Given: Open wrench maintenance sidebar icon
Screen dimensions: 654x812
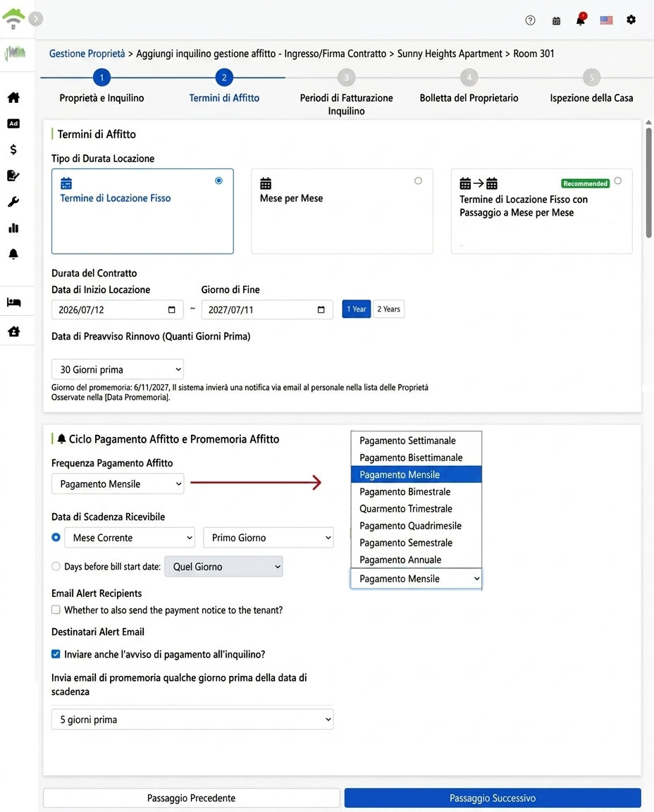Looking at the screenshot, I should (13, 202).
